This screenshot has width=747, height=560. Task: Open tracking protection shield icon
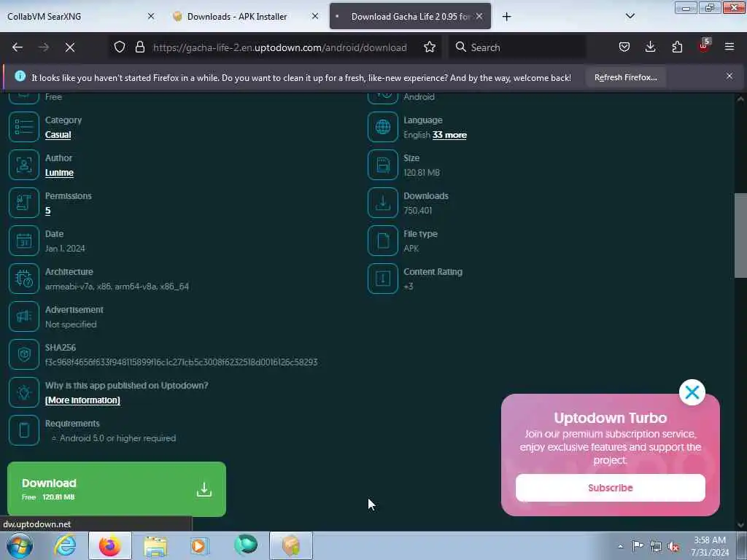tap(120, 47)
